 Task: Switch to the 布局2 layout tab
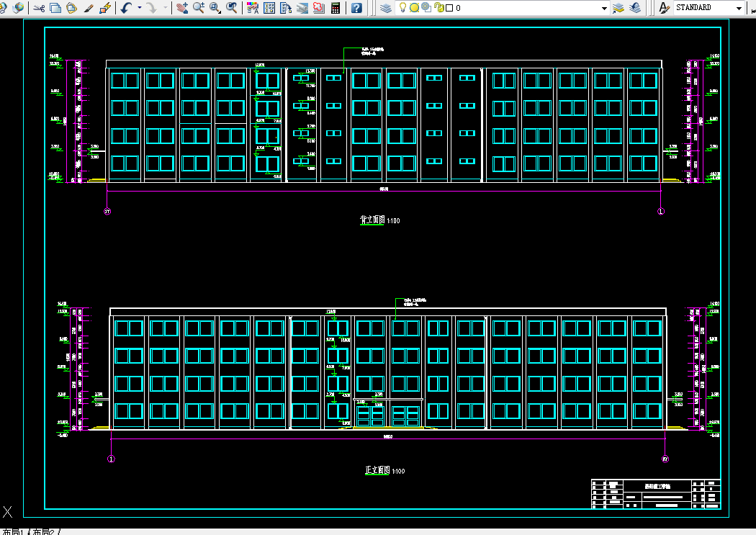[43, 531]
